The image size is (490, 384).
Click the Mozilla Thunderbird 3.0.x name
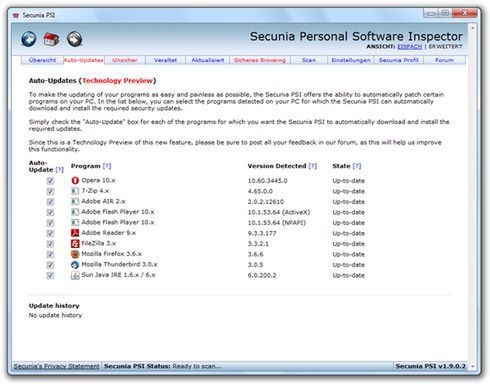point(119,264)
